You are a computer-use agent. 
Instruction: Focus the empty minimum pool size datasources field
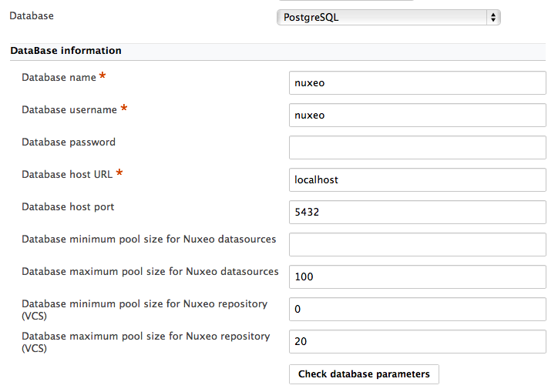[x=418, y=245]
